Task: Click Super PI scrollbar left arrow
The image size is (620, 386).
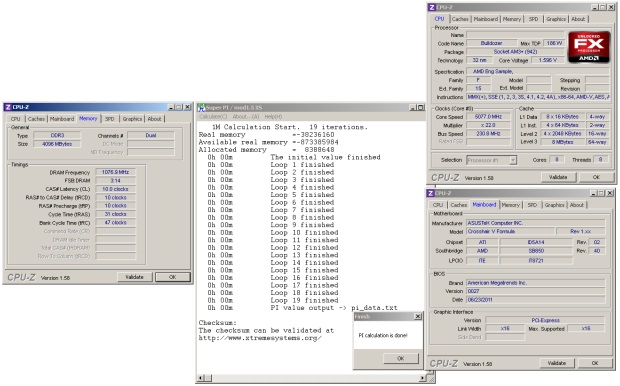Action: (200, 378)
